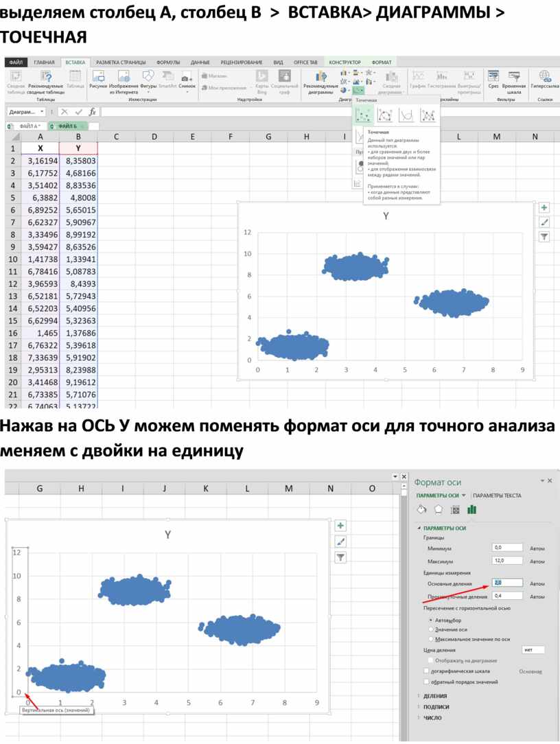This screenshot has height=744, width=560.
Task: Select the 'Значение оси' radio button
Action: pos(430,629)
